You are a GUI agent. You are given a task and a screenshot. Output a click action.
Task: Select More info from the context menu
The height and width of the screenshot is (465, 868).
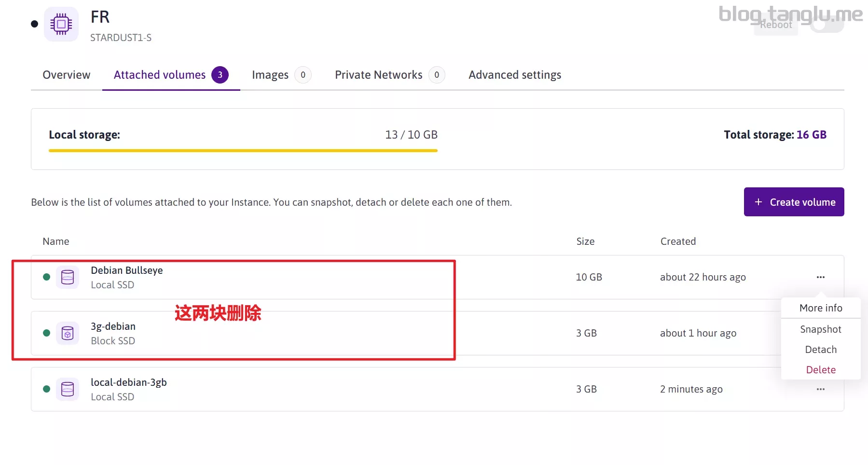(820, 308)
